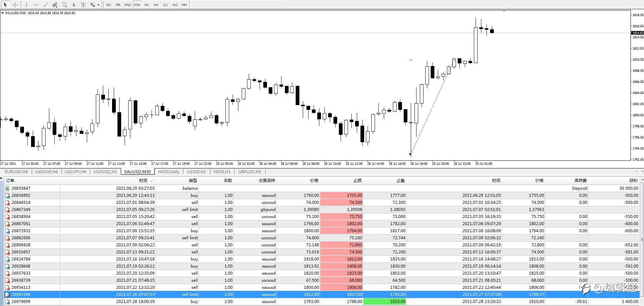Open the GBPUSD,H1 chart tab
This screenshot has width=644, height=306.
click(x=250, y=172)
